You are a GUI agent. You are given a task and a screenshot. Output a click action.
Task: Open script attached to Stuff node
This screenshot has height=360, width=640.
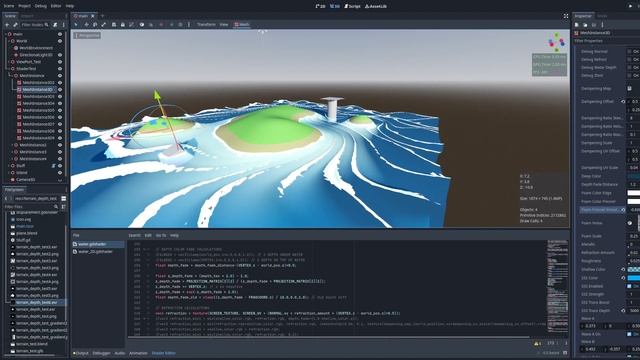[x=53, y=166]
